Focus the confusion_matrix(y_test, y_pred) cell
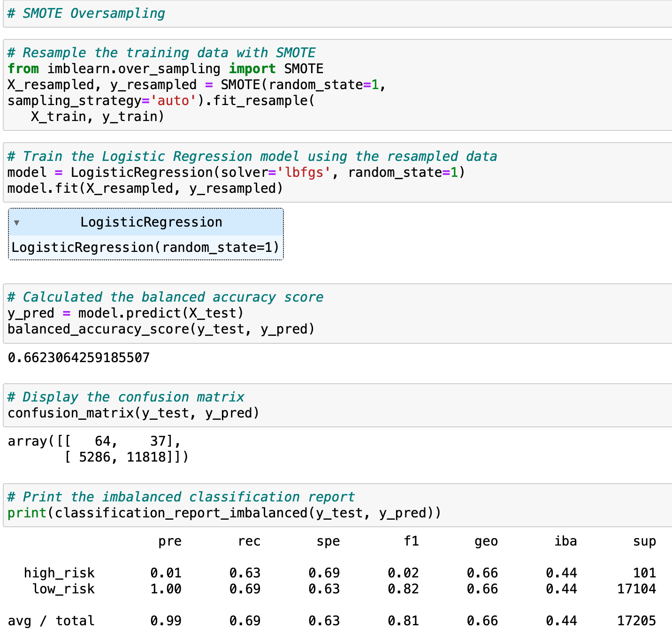The image size is (672, 637). (337, 405)
